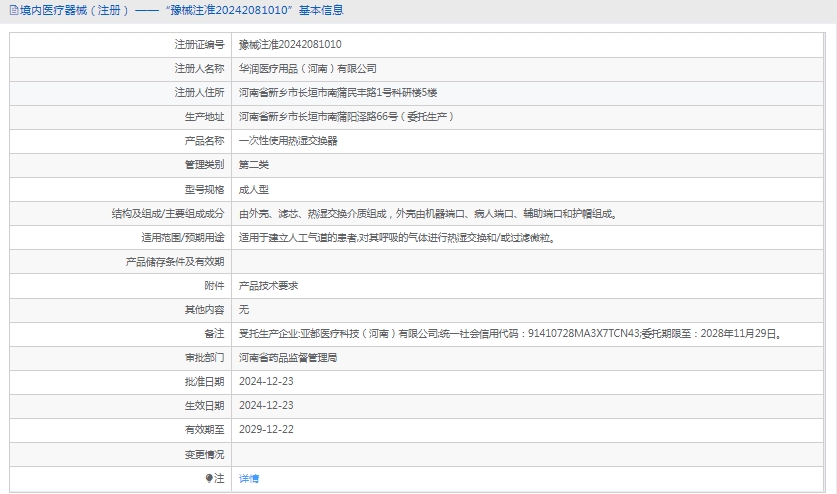The image size is (837, 494).
Task: Click the intended use description text
Action: tap(396, 237)
